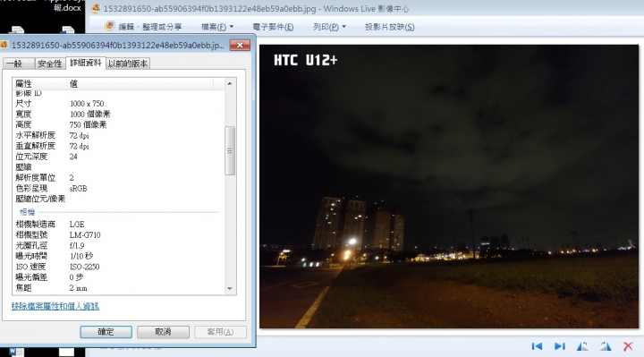
Task: Select the 焦距 2 mm row
Action: [119, 288]
